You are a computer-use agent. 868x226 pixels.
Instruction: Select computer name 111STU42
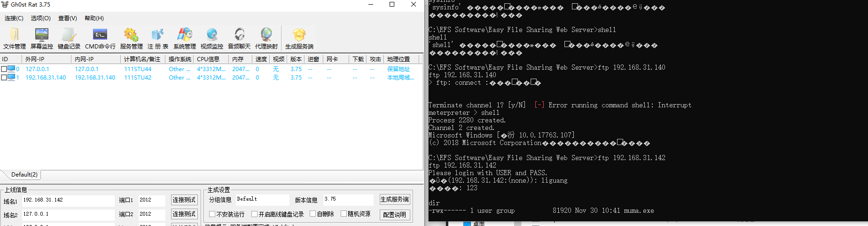138,77
